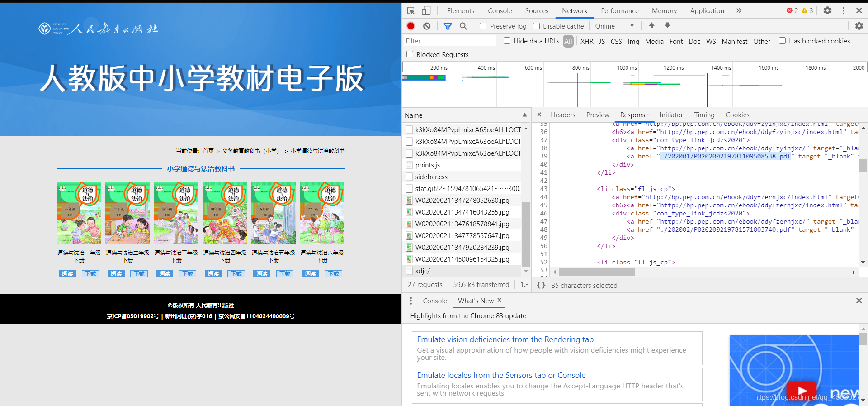The width and height of the screenshot is (868, 406).
Task: Open the Timing tab of the request
Action: click(x=704, y=115)
